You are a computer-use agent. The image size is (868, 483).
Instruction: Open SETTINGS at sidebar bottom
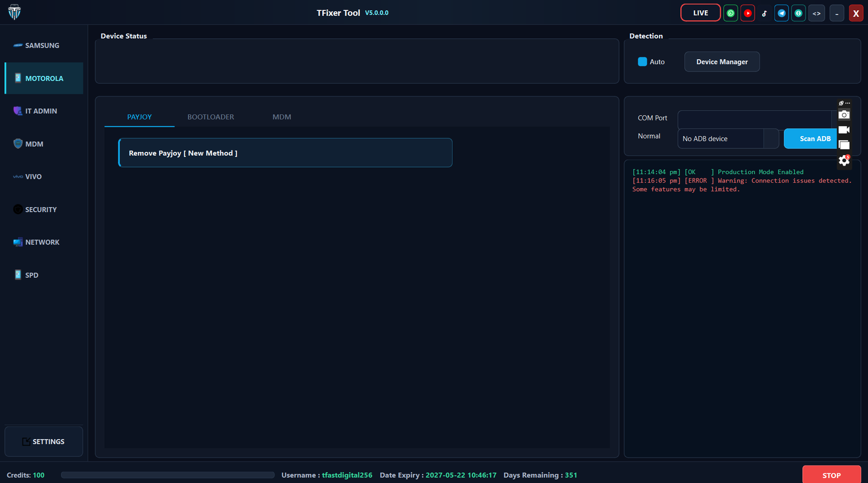pos(44,442)
